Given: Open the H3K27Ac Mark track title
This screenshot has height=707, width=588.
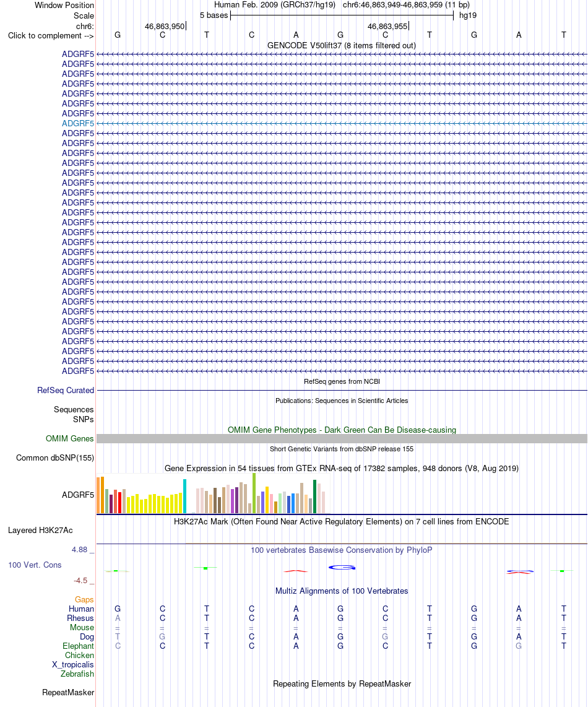Looking at the screenshot, I should 341,522.
